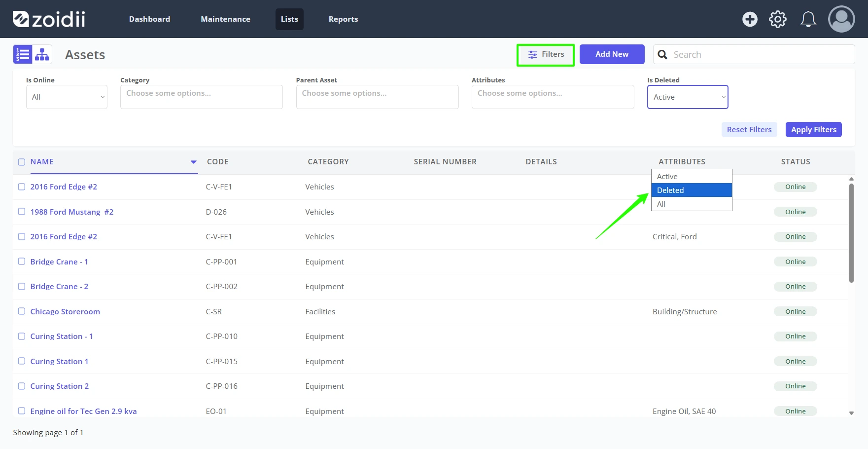This screenshot has width=868, height=449.
Task: Check the Engine oil for Tec Gen row
Action: (22, 411)
